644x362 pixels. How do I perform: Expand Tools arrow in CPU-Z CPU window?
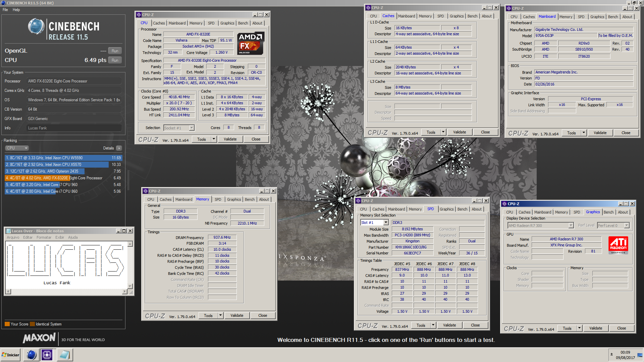tap(214, 139)
